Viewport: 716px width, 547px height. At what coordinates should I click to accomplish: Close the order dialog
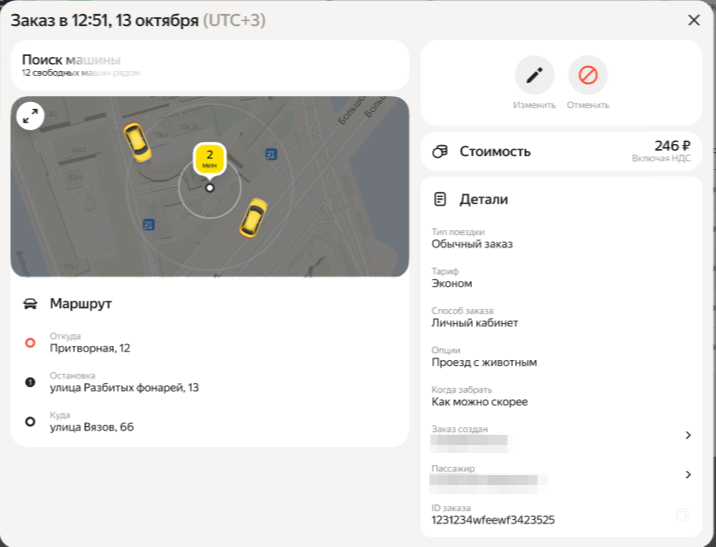[x=694, y=20]
